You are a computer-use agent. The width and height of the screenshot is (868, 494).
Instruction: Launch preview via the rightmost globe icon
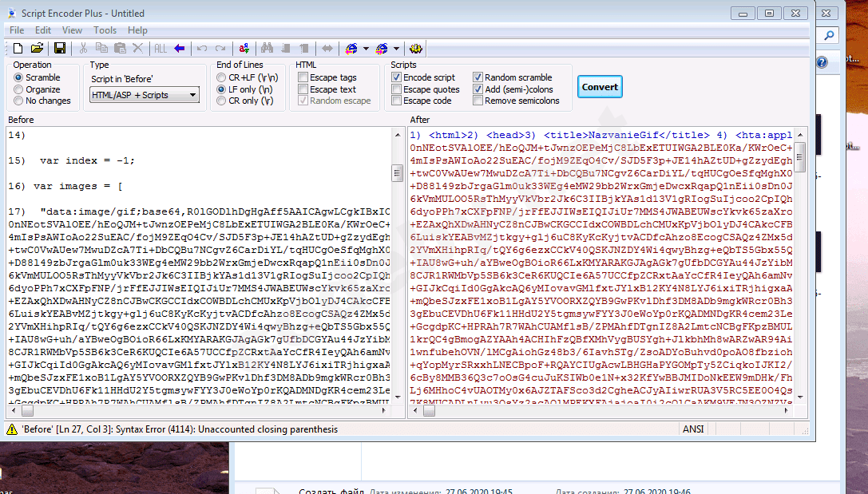click(415, 49)
